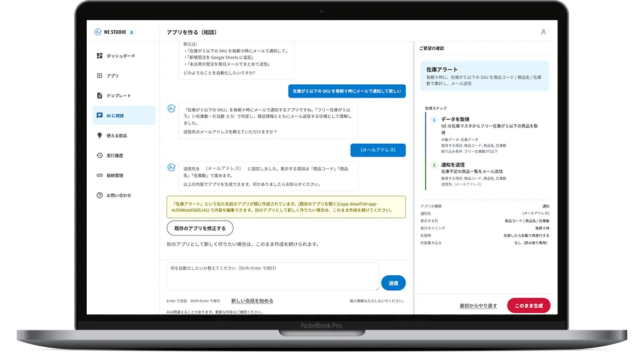This screenshot has width=644, height=352.
Task: Click the 通知先 row value [メールアドレス]
Action: (535, 213)
